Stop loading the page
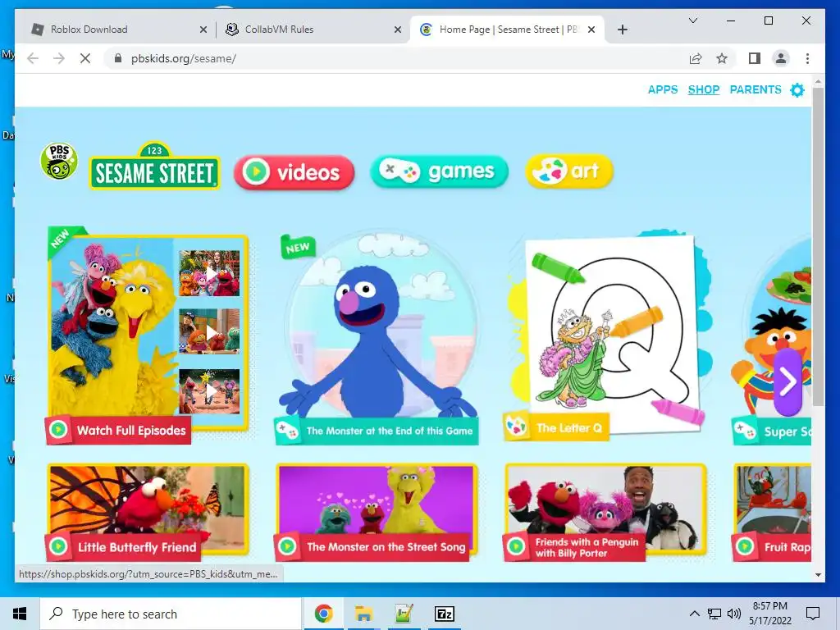This screenshot has width=840, height=630. tap(85, 58)
